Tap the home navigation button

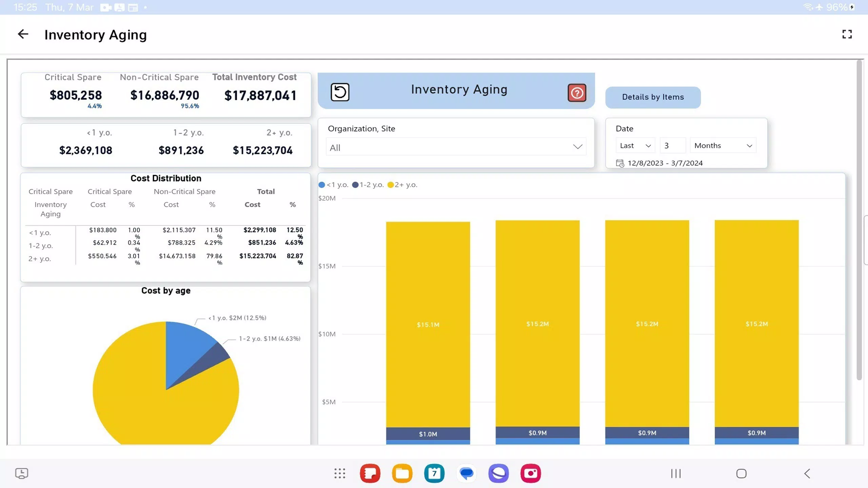coord(741,473)
